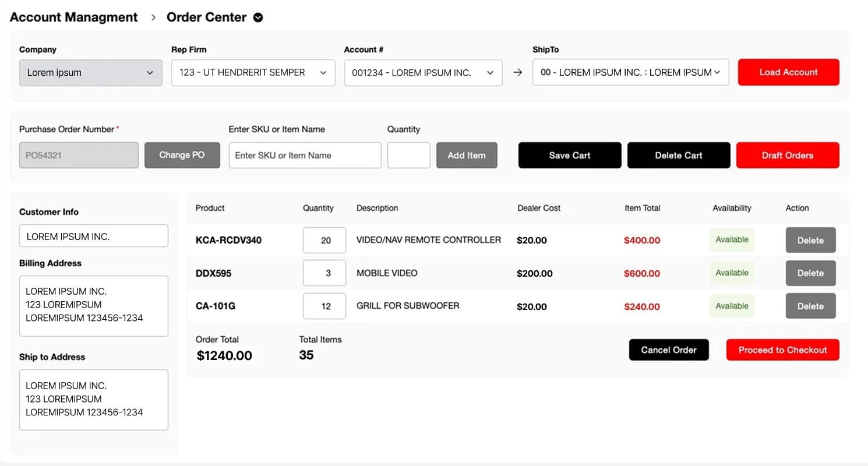This screenshot has width=868, height=466.
Task: Click the $1240.00 order total
Action: click(x=224, y=356)
